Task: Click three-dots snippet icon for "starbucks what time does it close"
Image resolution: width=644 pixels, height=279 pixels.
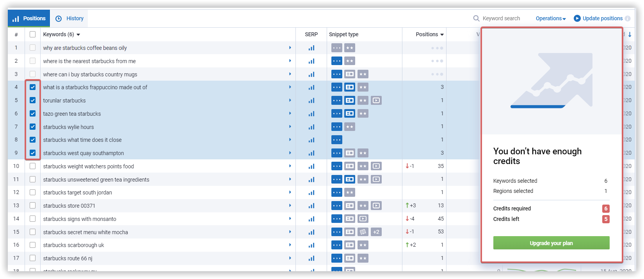Action: click(337, 139)
